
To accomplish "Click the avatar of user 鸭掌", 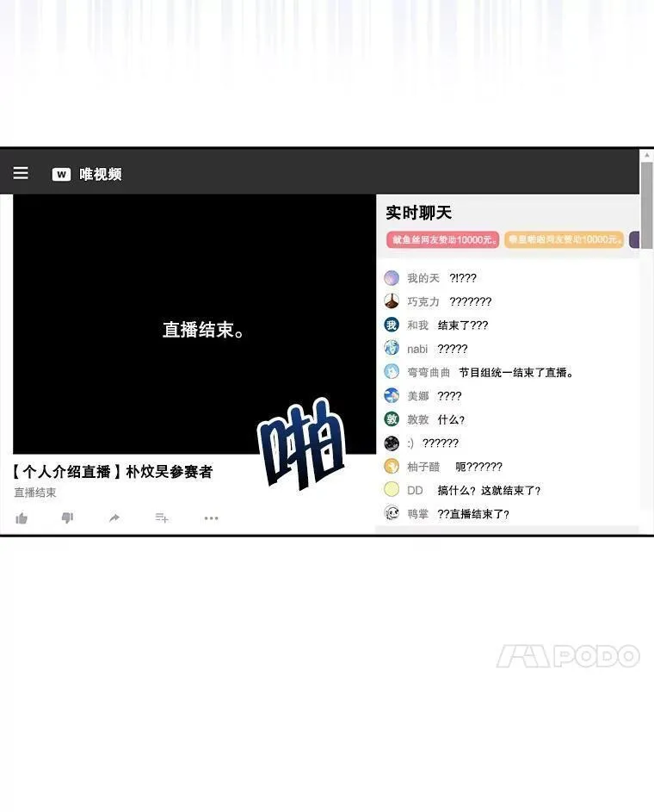I will 392,514.
